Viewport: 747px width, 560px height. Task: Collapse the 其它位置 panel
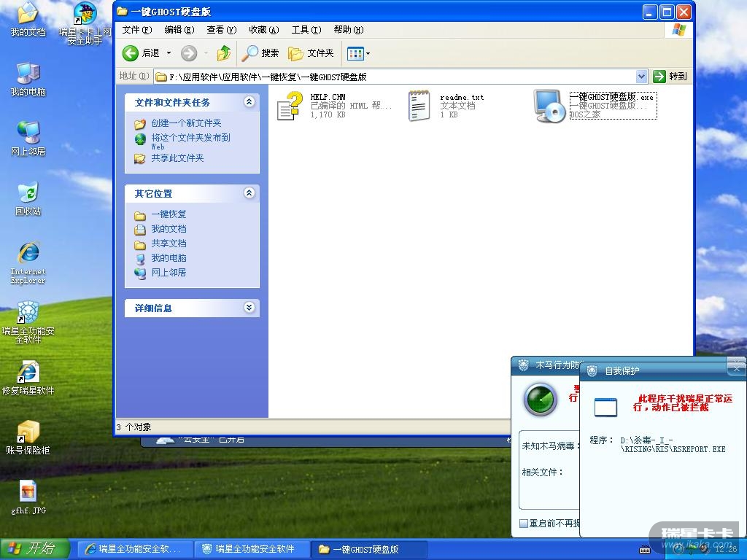pos(249,192)
